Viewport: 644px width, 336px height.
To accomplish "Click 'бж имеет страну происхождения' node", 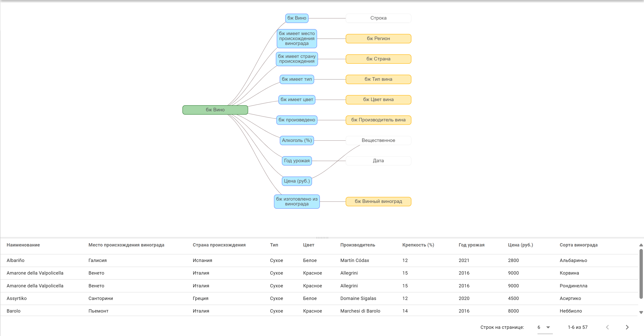I will tap(297, 59).
